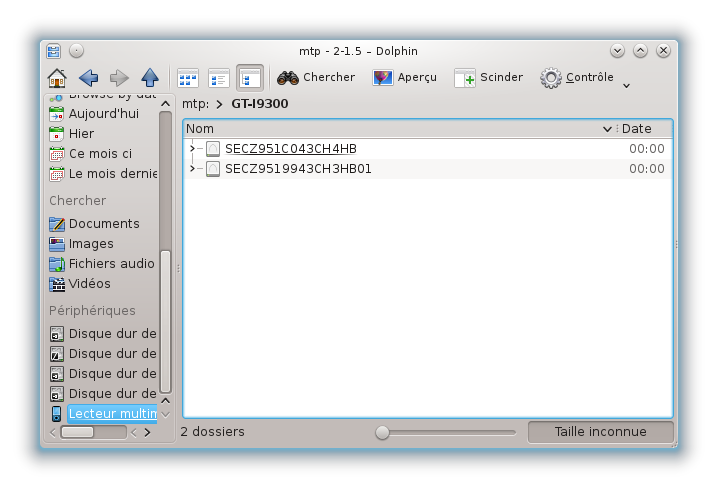Expand the toolbar overflow chevron
This screenshot has height=488, width=718.
tap(626, 86)
